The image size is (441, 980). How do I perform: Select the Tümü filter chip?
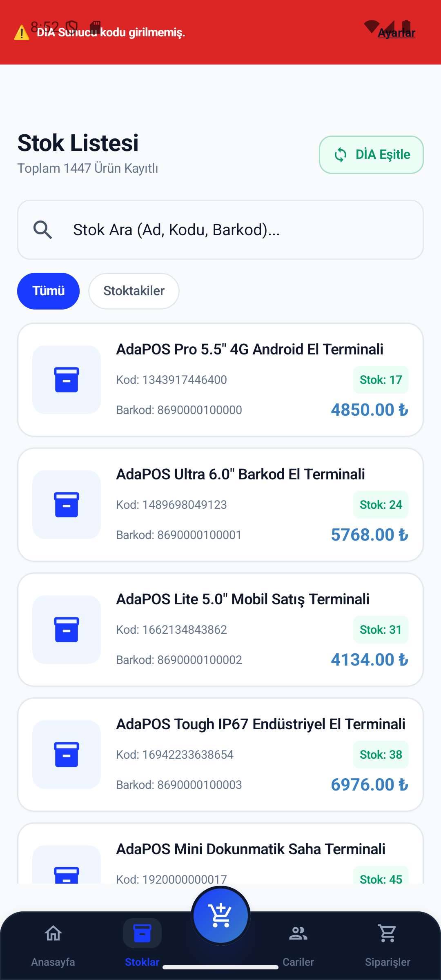(x=48, y=291)
